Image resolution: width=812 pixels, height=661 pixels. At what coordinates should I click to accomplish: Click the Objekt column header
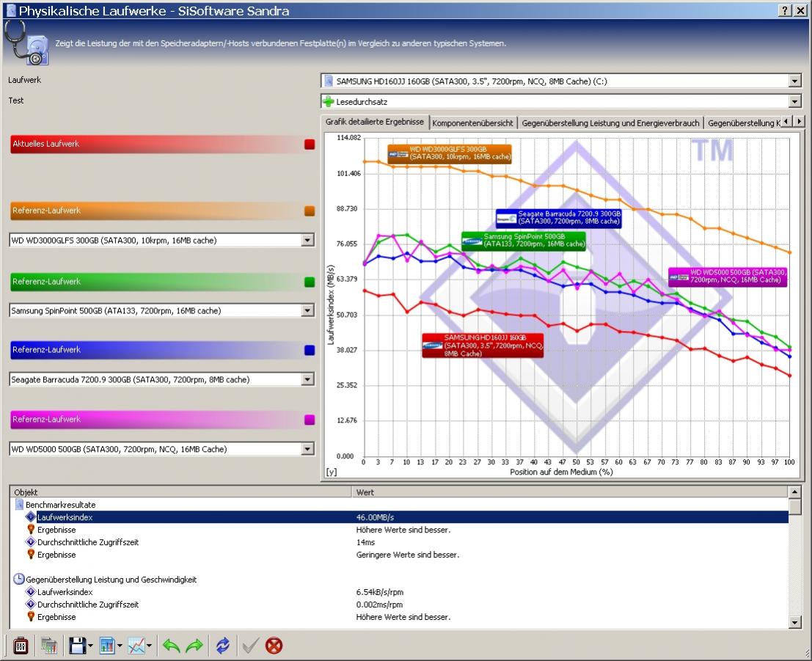[180, 492]
